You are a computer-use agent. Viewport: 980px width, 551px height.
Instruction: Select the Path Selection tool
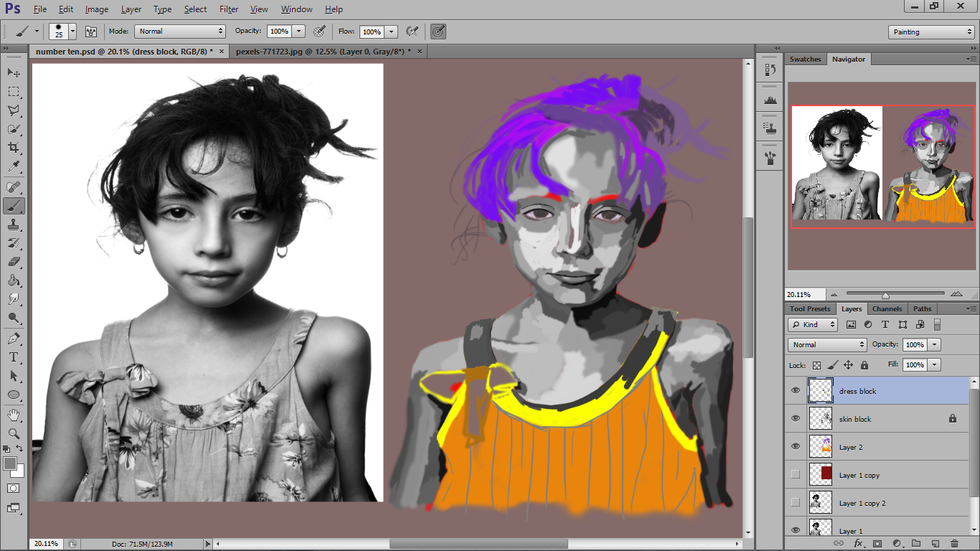14,376
